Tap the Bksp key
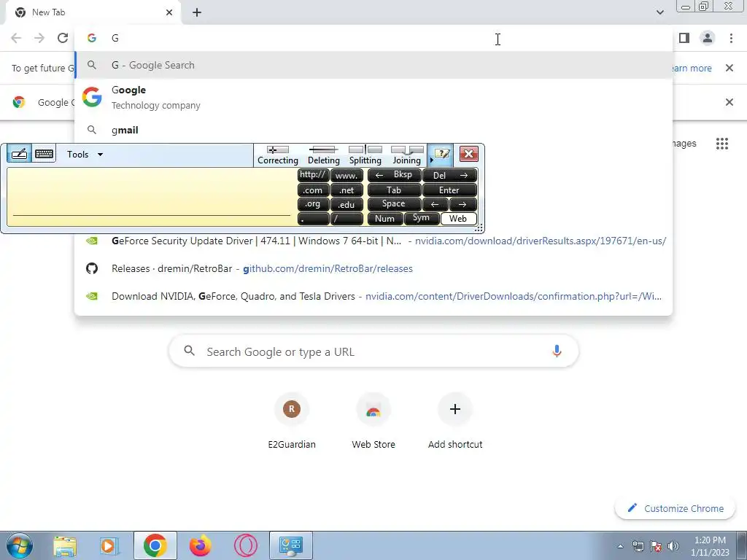The height and width of the screenshot is (560, 747). (x=394, y=175)
